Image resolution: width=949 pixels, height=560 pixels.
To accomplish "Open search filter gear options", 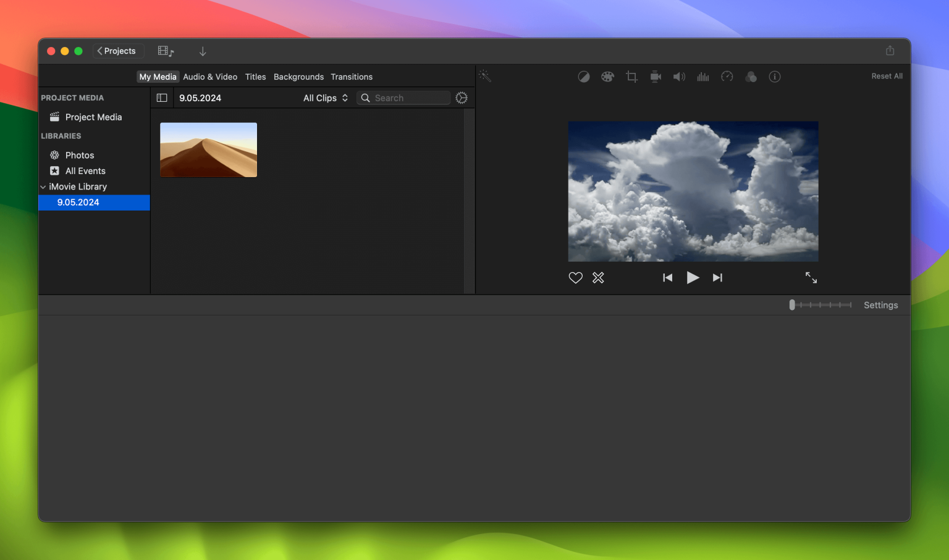I will [462, 98].
